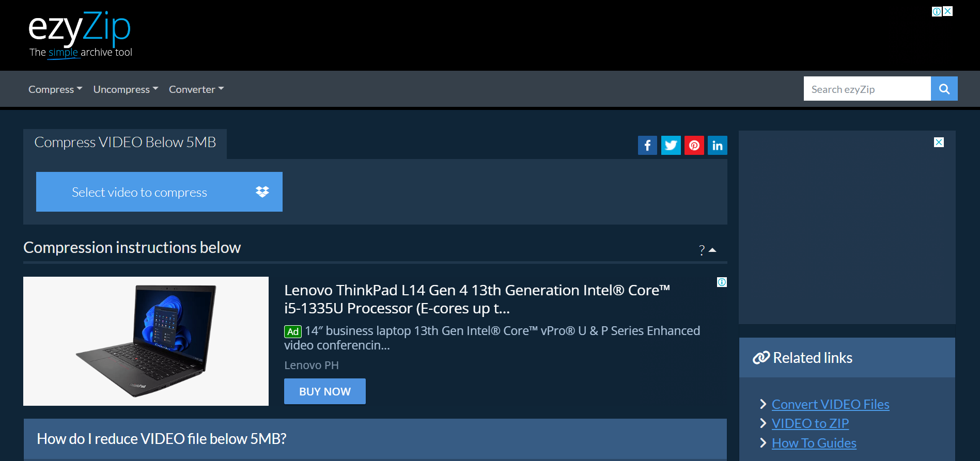980x461 pixels.
Task: Open the ezyZip logo home link
Action: (80, 35)
